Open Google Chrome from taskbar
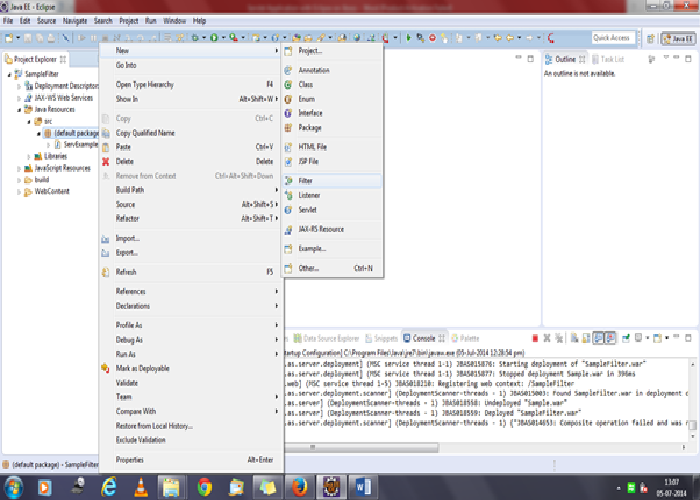The width and height of the screenshot is (700, 500). coord(204,487)
